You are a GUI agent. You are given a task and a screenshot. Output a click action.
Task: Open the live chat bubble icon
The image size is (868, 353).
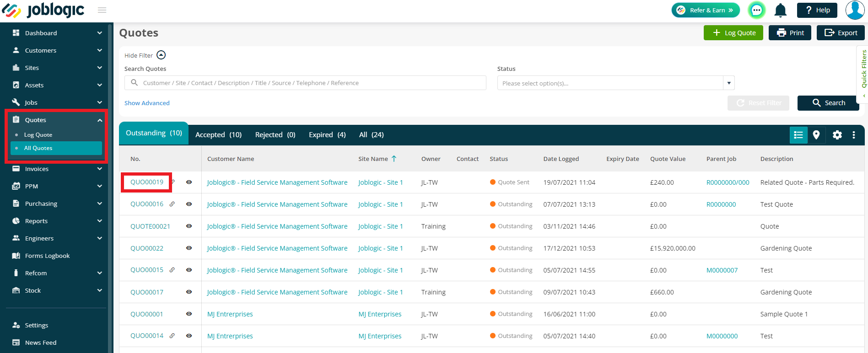757,10
